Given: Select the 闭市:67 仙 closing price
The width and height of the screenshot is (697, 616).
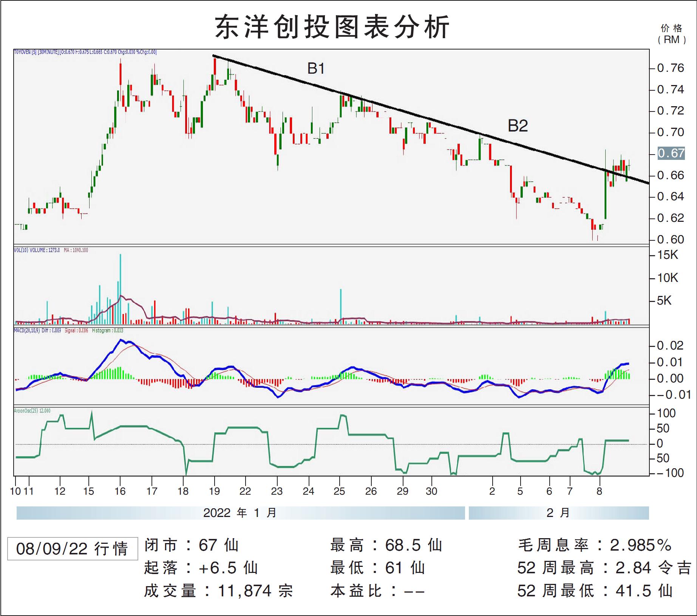Looking at the screenshot, I should (x=192, y=545).
